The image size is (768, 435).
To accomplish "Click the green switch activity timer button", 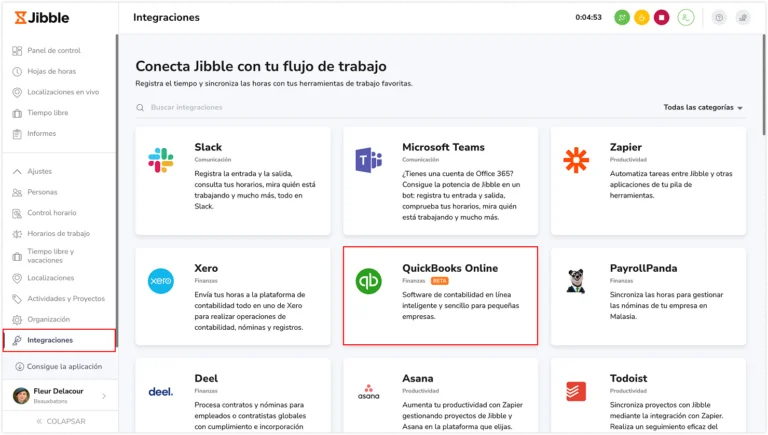I will [x=622, y=18].
